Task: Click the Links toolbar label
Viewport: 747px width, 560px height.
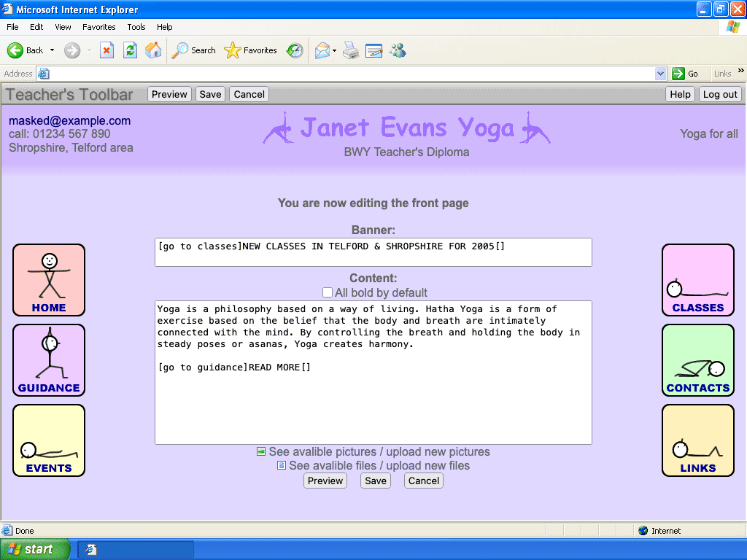Action: pyautogui.click(x=722, y=74)
